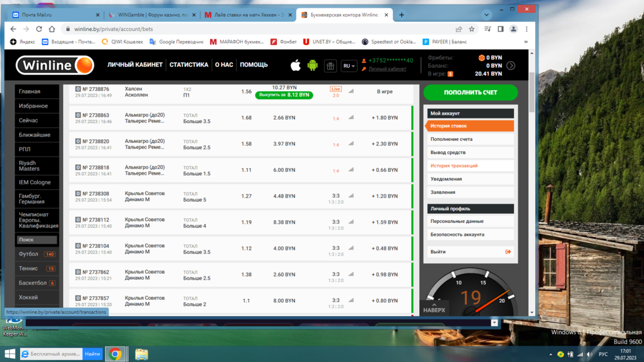Click the НАВЕРХ scroll-to-top button

(434, 309)
